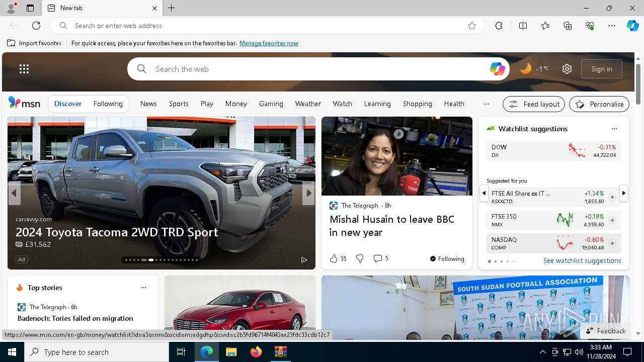This screenshot has height=362, width=644.
Task: Open the Learning section
Action: [377, 104]
